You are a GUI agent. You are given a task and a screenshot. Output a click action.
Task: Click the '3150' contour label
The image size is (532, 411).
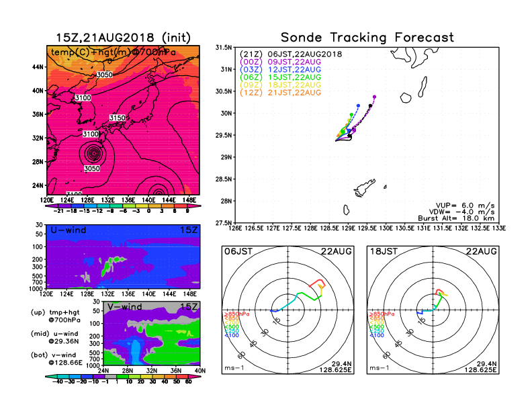118,118
